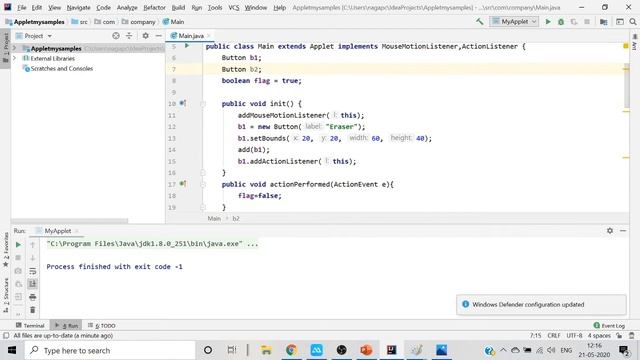Clear all console output trash icon
Viewport: 640px width, 360px height.
(x=33, y=310)
